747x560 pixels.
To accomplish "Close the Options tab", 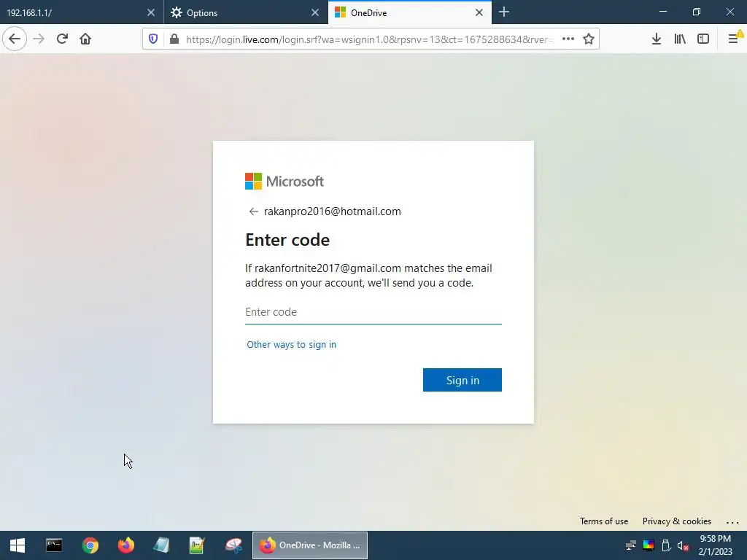I will (315, 13).
